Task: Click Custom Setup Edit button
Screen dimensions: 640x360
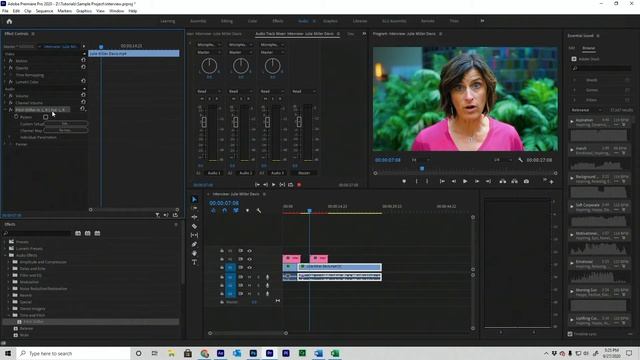Action: 65,124
